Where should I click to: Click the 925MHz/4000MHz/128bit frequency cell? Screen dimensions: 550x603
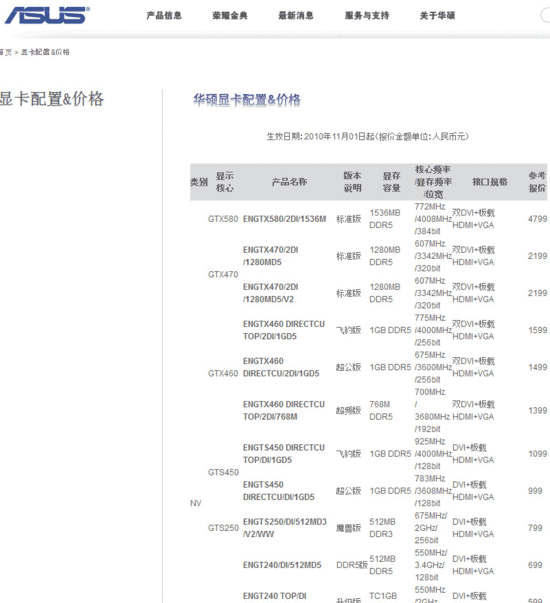coord(433,454)
